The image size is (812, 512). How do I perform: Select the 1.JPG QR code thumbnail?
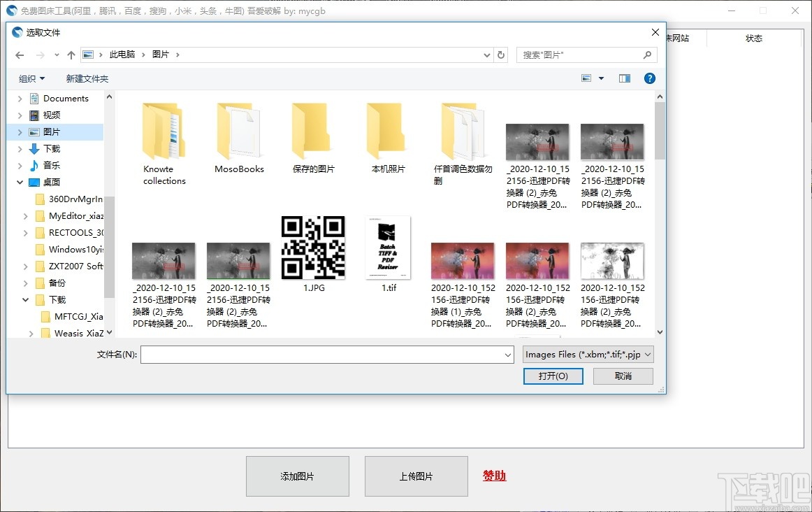pos(313,246)
